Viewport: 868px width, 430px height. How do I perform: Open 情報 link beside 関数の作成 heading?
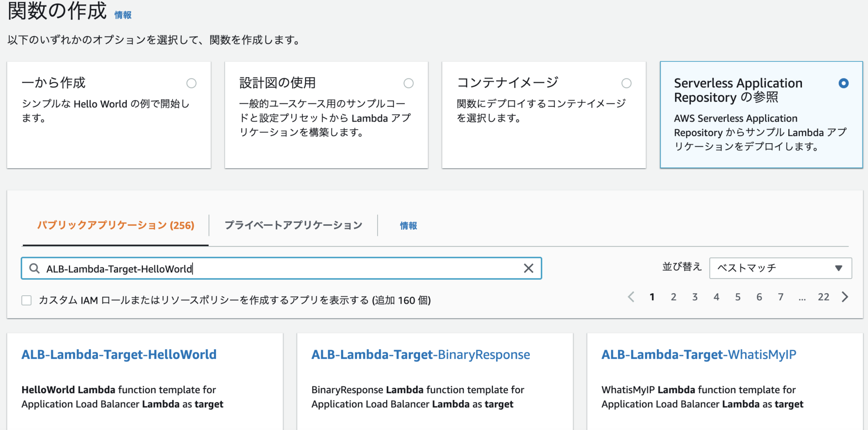coord(122,16)
